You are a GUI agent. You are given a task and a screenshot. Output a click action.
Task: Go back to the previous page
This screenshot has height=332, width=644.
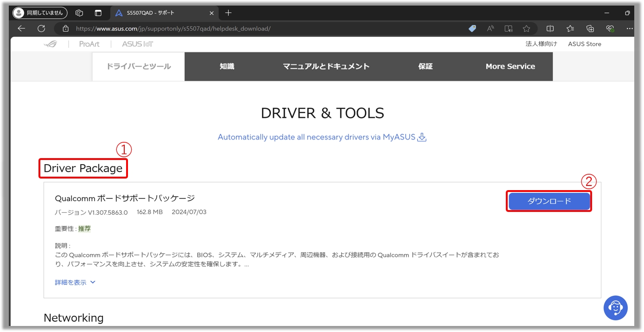click(21, 29)
